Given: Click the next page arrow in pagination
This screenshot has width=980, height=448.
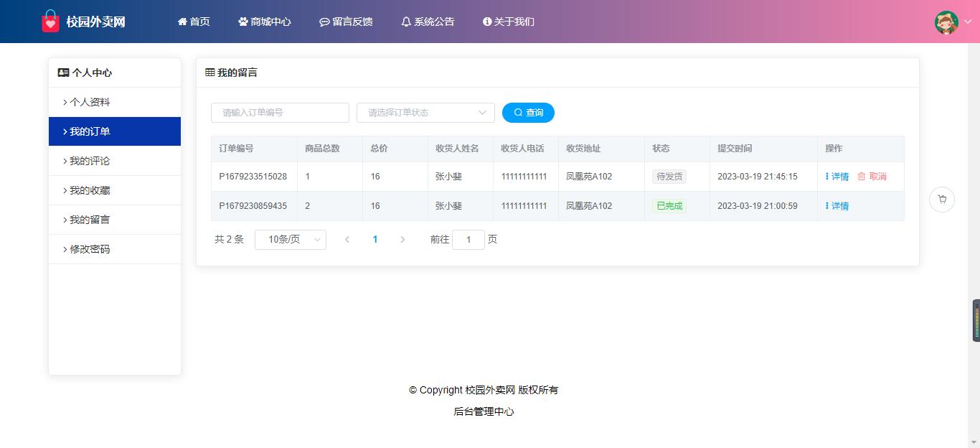Looking at the screenshot, I should [x=402, y=240].
